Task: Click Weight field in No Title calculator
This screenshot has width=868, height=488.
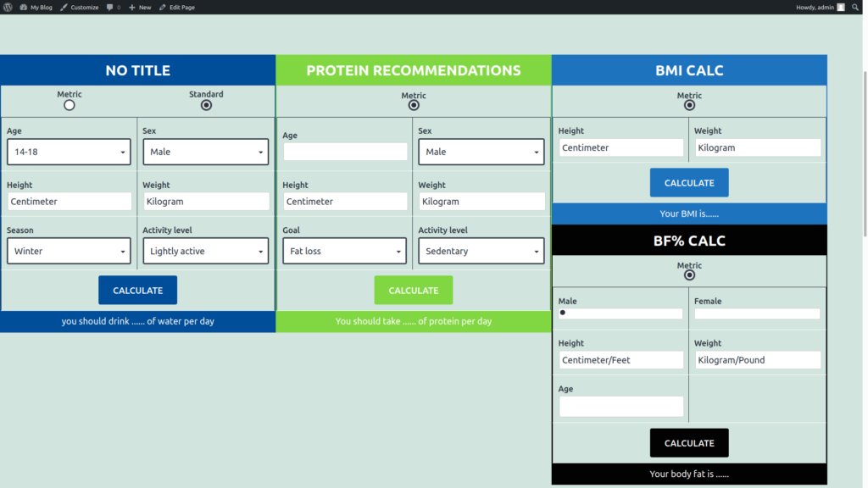Action: tap(206, 202)
